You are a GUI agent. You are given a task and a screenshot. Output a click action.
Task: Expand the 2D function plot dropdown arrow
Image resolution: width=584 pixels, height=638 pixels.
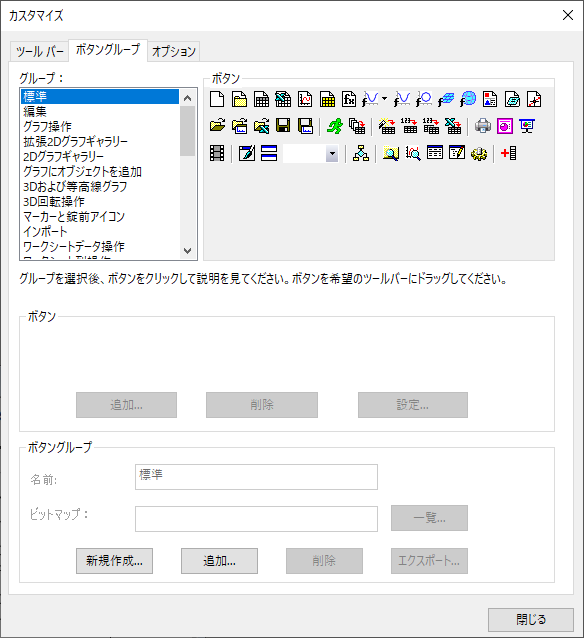[384, 98]
